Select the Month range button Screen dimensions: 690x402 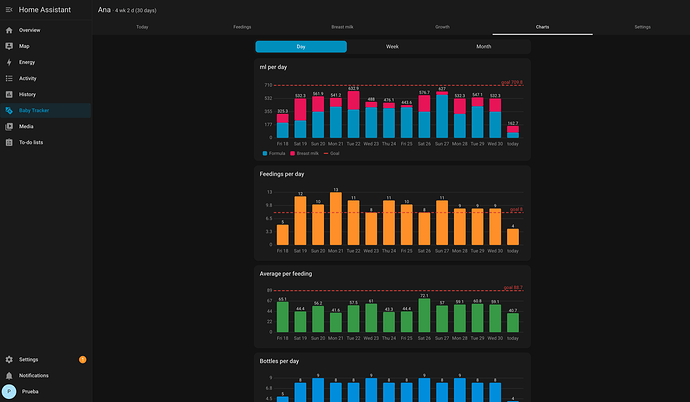(x=484, y=47)
